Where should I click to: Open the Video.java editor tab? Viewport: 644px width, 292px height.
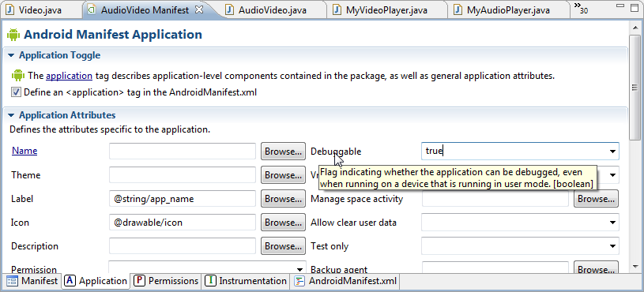click(35, 9)
